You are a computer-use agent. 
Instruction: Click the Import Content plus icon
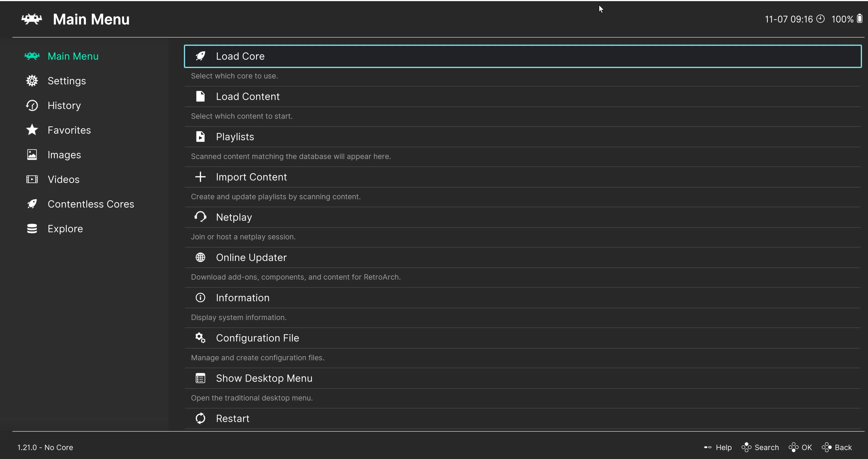click(200, 177)
